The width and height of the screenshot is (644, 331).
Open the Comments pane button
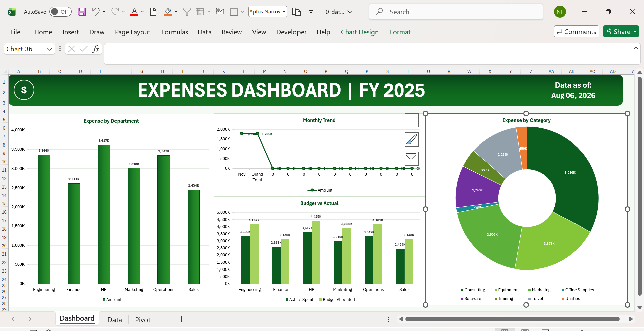click(577, 32)
